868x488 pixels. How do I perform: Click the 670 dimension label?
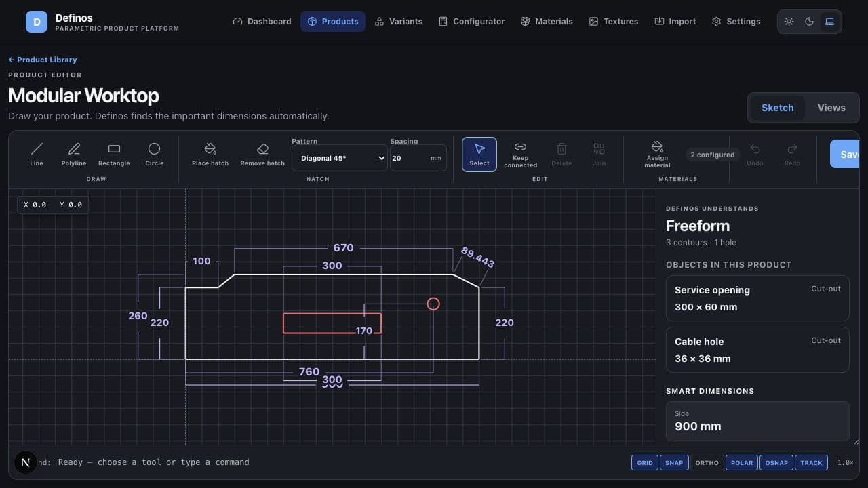click(343, 248)
